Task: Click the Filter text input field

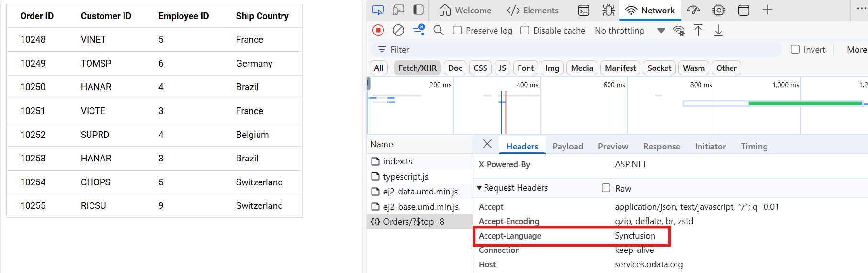Action: pyautogui.click(x=575, y=50)
